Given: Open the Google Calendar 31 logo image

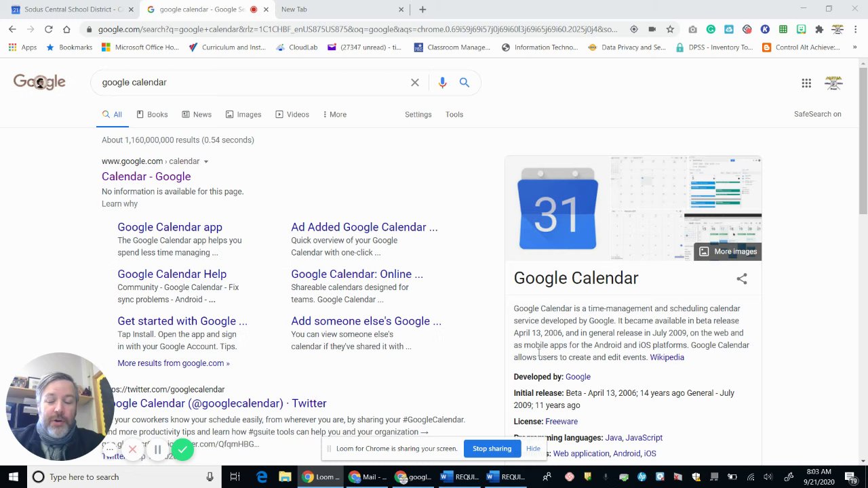Looking at the screenshot, I should click(557, 209).
